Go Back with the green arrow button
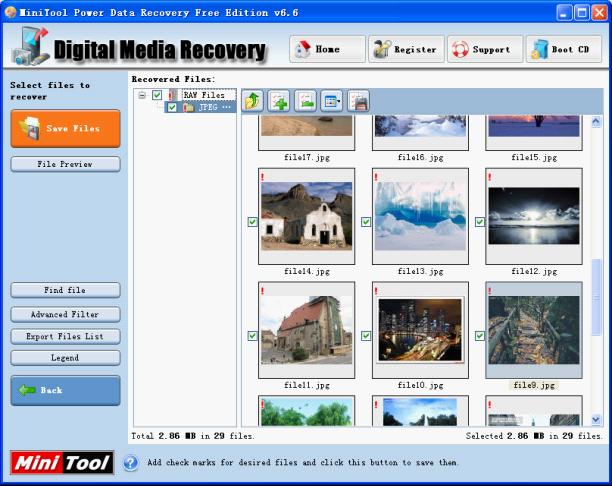This screenshot has width=612, height=486. click(x=66, y=390)
